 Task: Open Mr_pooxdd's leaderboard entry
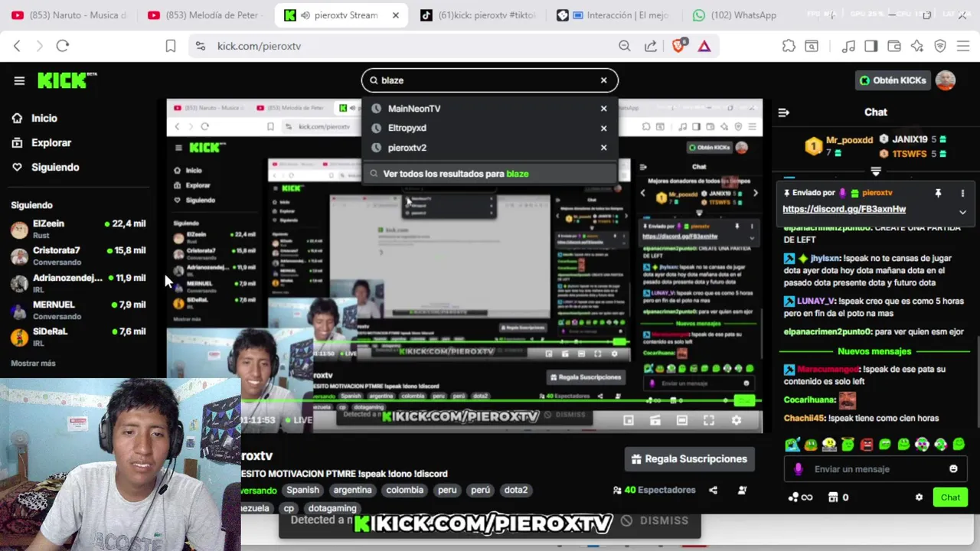click(839, 145)
